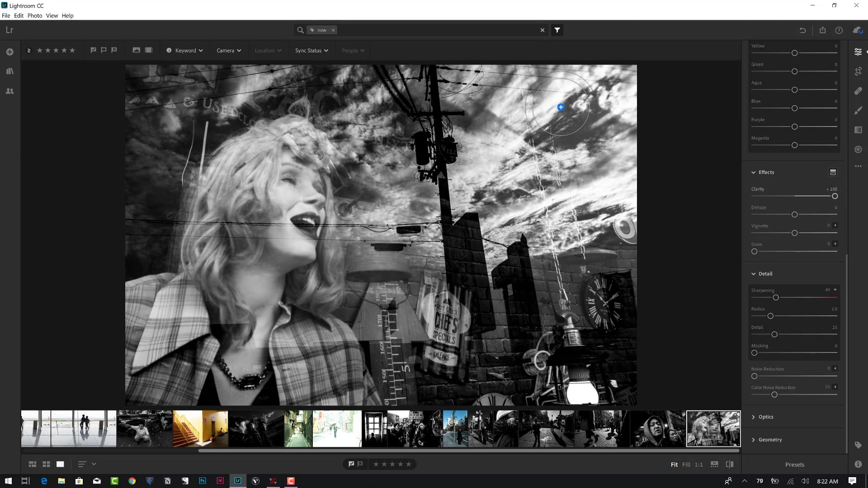Image resolution: width=868 pixels, height=488 pixels.
Task: Flag current photo as rejected
Action: coord(360,464)
